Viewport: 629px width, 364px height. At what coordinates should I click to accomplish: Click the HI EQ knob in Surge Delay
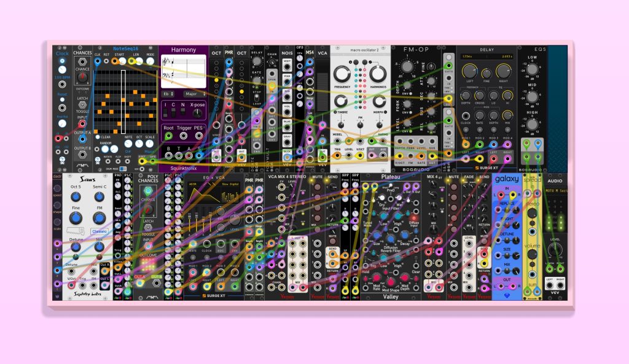(507, 96)
